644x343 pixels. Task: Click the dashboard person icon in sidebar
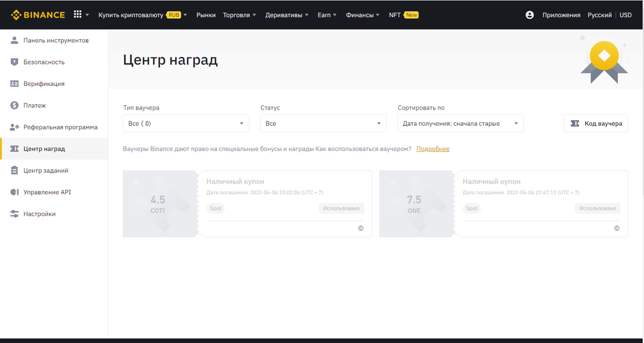pos(14,40)
